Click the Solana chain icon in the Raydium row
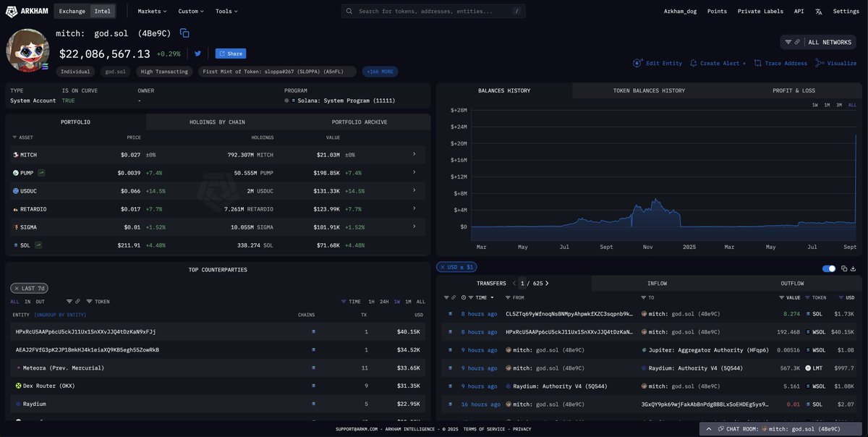Image resolution: width=868 pixels, height=437 pixels. (313, 404)
